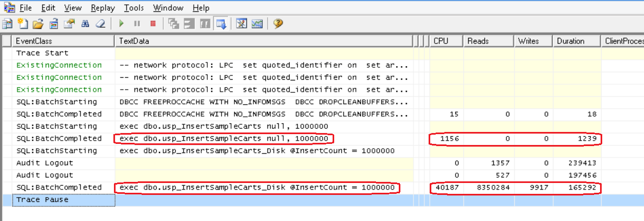Screen dimensions: 644x221
Task: Click Duration value 165292
Action: click(x=582, y=187)
